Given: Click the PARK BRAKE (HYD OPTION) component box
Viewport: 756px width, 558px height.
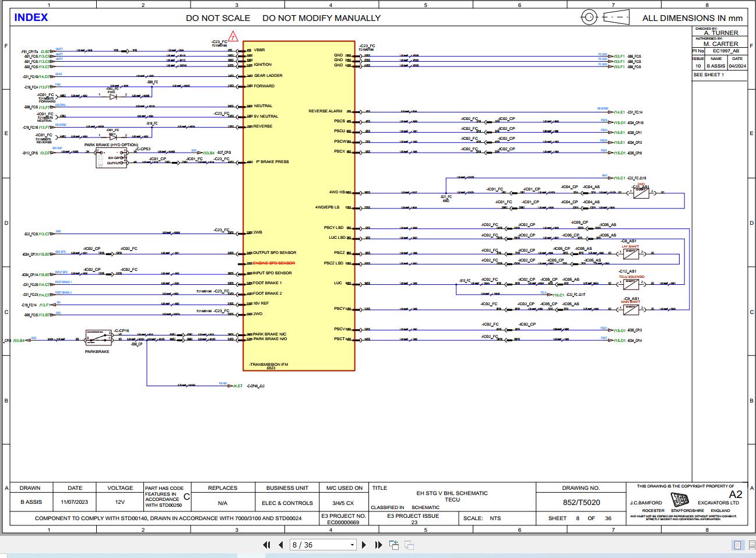Looking at the screenshot, I should click(x=111, y=157).
